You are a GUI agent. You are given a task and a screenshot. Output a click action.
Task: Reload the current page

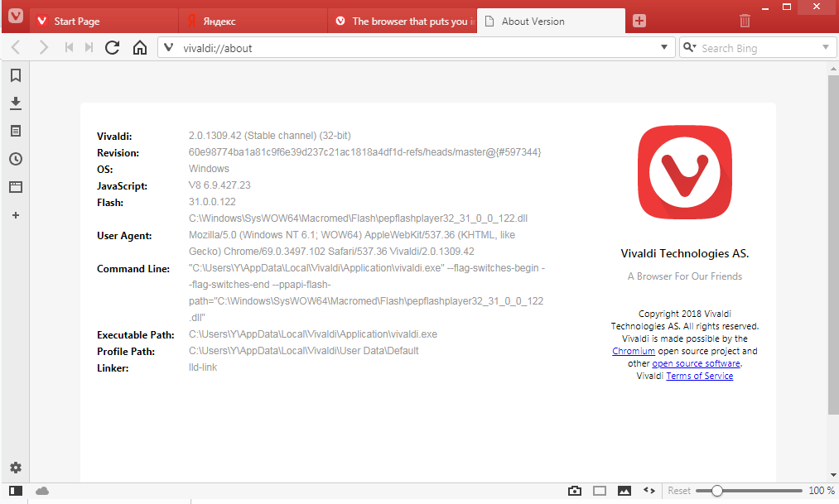[x=112, y=47]
